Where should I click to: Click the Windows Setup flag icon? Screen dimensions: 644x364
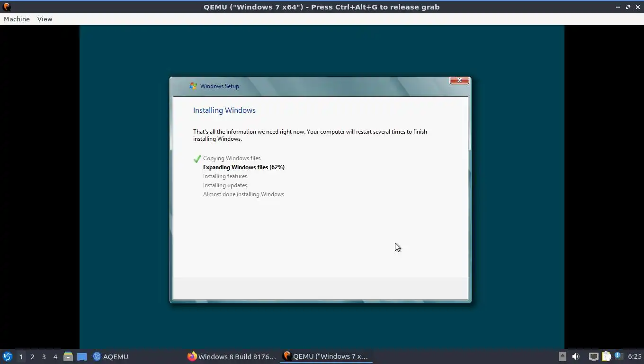[193, 86]
